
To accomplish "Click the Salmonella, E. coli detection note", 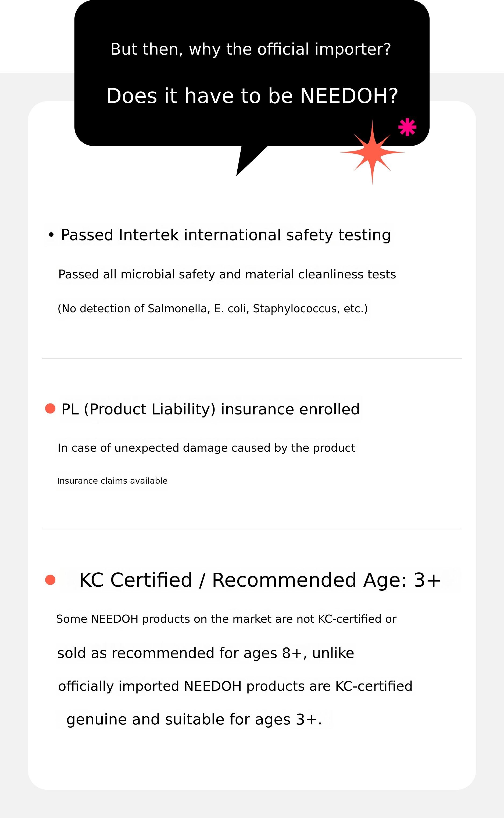I will (x=213, y=309).
